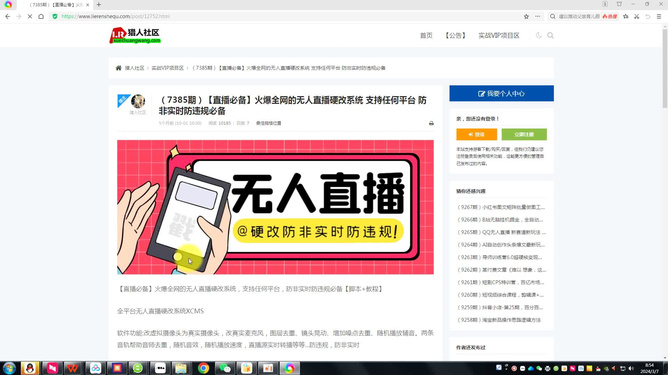
Task: Open the WPS Office taskbar icon
Action: (73, 368)
